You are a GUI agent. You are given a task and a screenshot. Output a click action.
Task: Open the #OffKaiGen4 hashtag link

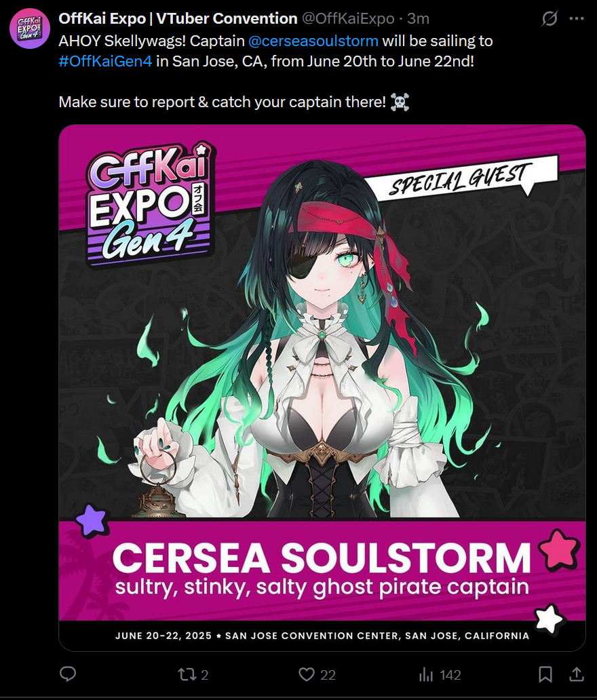click(x=105, y=61)
